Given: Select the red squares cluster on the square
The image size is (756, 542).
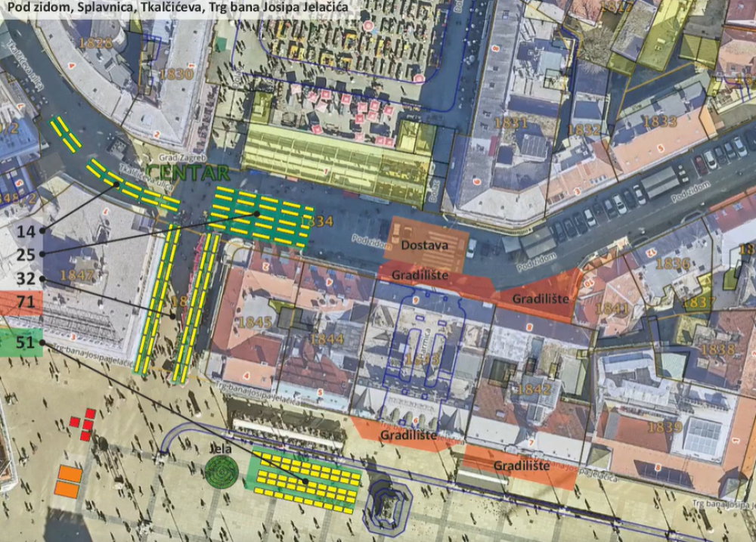Looking at the screenshot, I should [82, 424].
